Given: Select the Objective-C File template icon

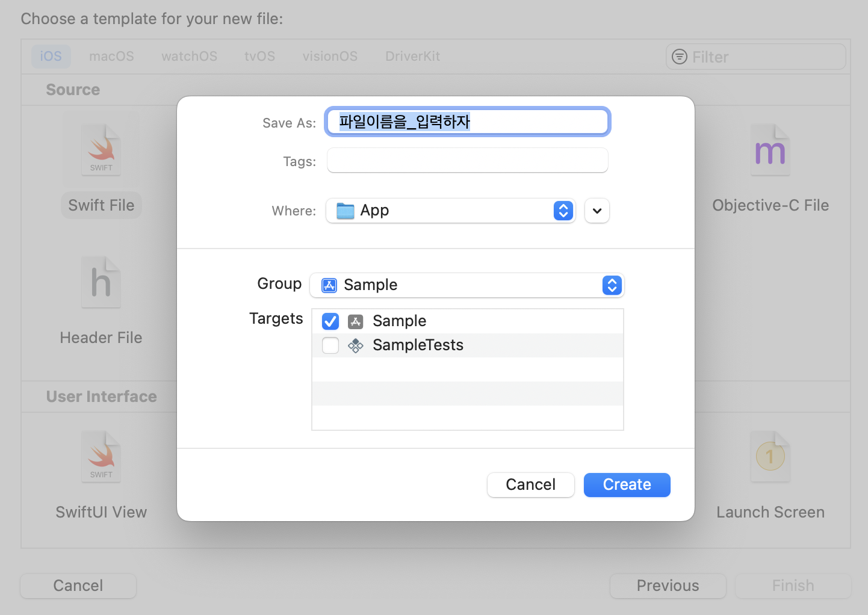Looking at the screenshot, I should click(770, 150).
